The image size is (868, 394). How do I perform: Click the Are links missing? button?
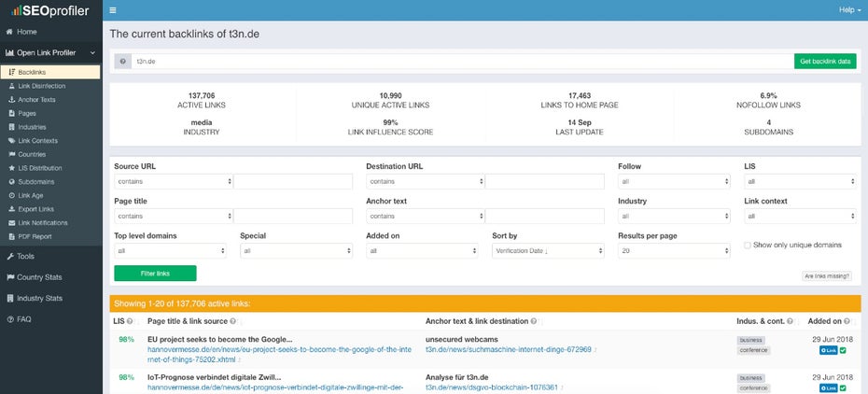tap(827, 276)
